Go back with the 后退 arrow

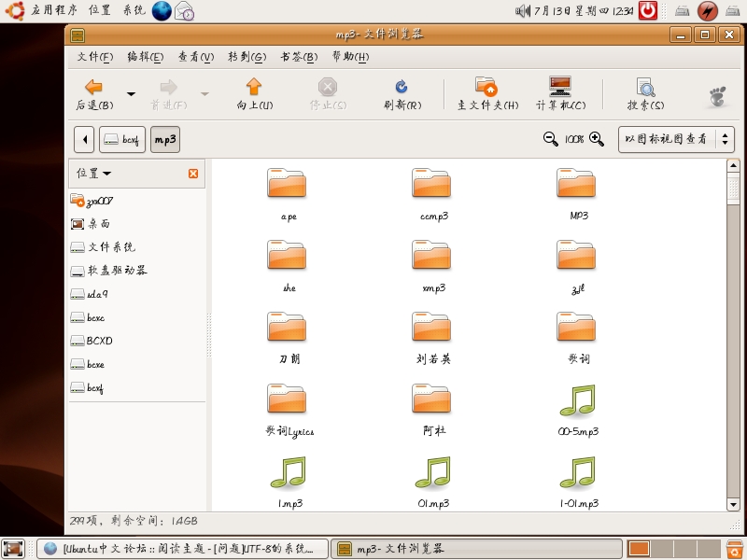94,94
